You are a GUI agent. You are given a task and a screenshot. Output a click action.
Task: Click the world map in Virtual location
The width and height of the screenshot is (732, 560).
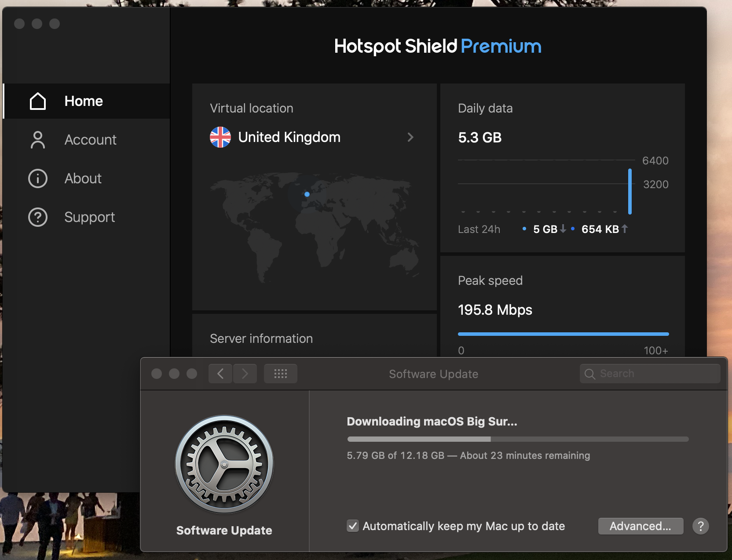tap(314, 227)
